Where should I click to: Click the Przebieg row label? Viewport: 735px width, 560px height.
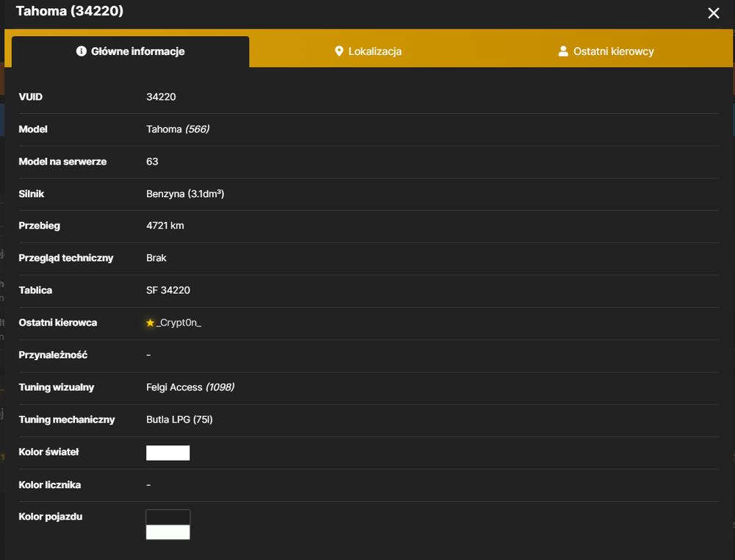(x=40, y=226)
